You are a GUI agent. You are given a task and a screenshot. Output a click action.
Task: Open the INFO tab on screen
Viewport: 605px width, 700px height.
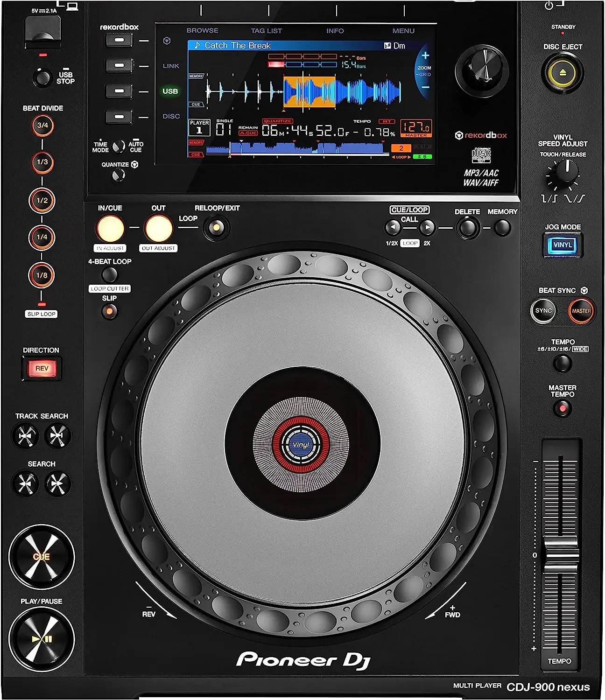click(335, 31)
